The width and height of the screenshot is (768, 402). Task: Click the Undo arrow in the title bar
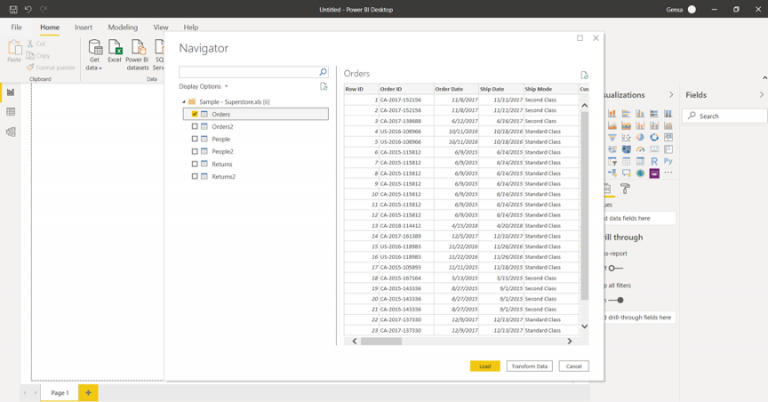[28, 9]
